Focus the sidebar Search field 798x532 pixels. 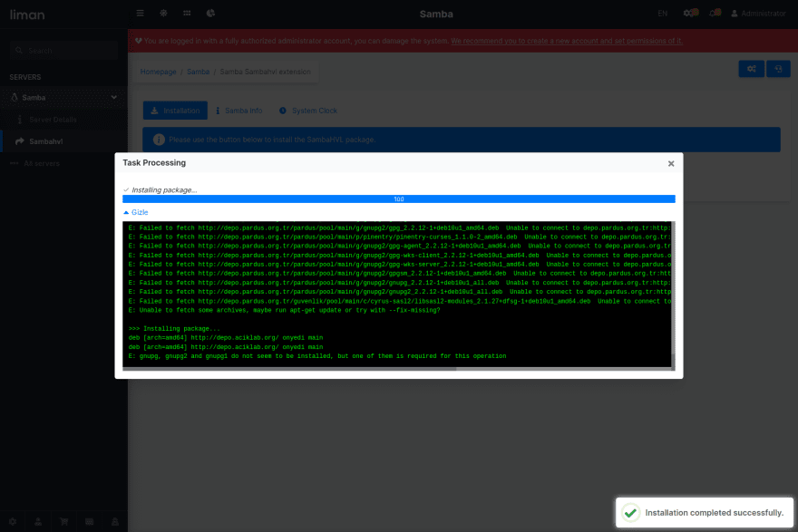63,51
